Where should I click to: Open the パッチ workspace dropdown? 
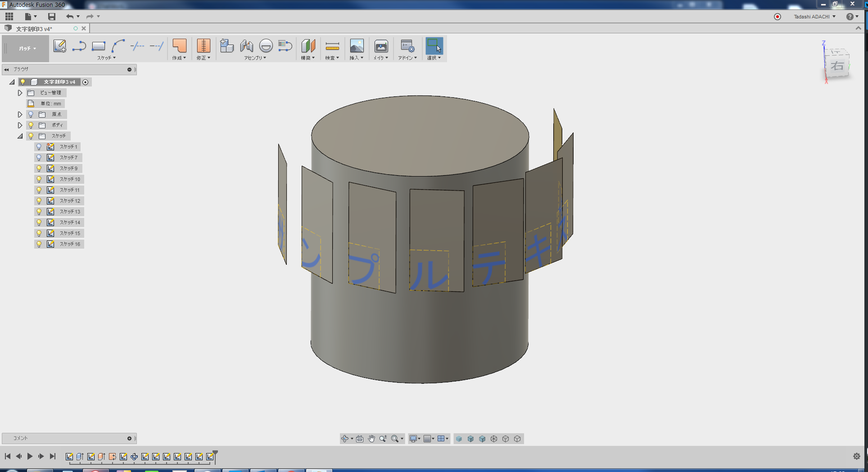pyautogui.click(x=27, y=49)
